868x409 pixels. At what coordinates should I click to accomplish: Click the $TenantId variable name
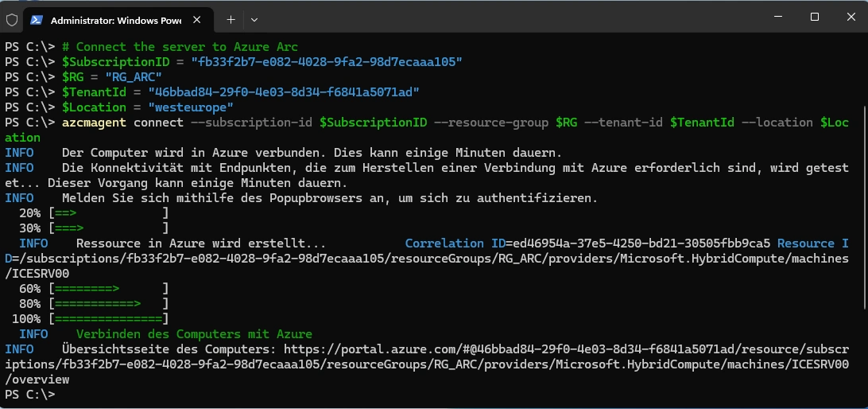tap(94, 92)
